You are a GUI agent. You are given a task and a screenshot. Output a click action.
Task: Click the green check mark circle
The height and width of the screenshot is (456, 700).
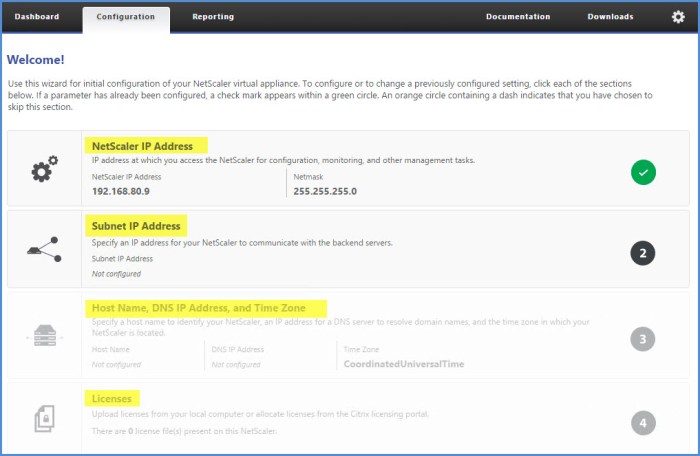(643, 172)
